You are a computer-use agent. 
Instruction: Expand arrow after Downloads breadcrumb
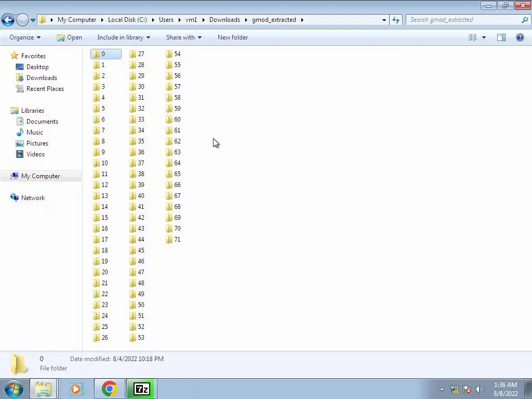point(246,20)
